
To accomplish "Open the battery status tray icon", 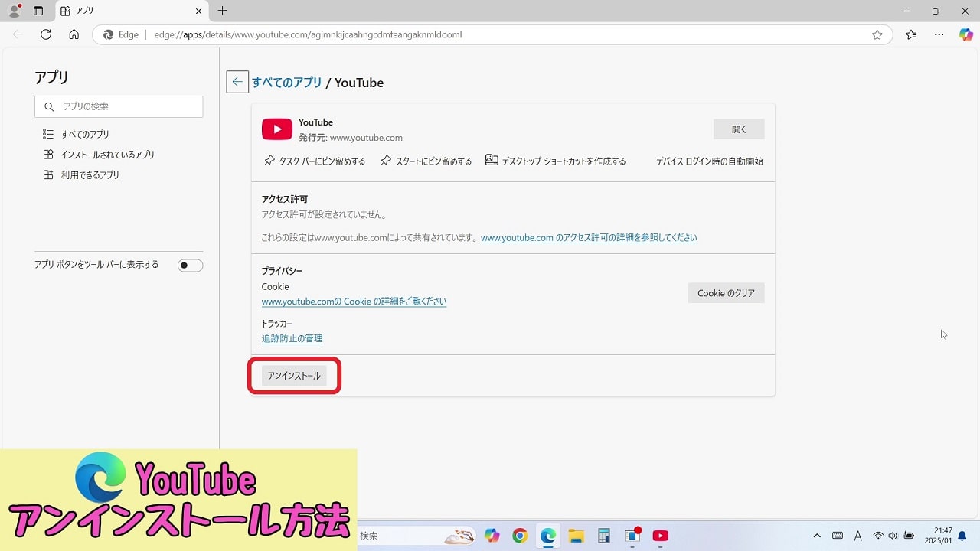I will (910, 536).
